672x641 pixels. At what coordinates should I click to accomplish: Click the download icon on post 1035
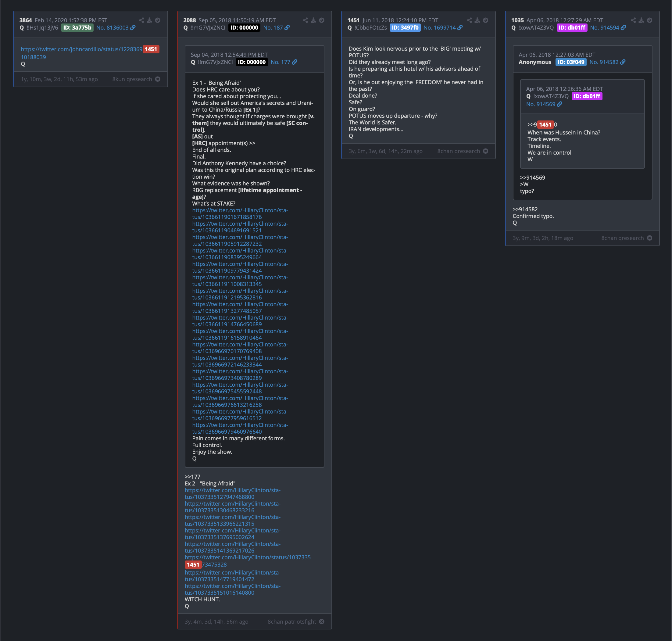641,20
